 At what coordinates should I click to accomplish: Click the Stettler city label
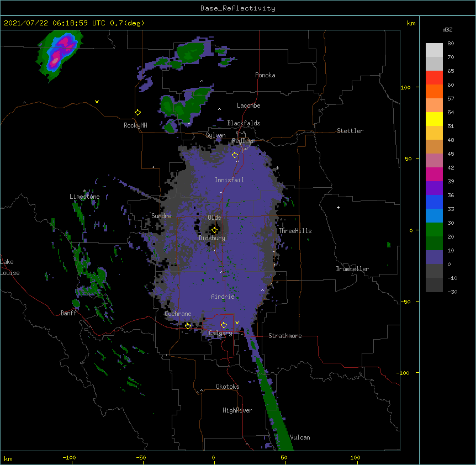pyautogui.click(x=350, y=131)
